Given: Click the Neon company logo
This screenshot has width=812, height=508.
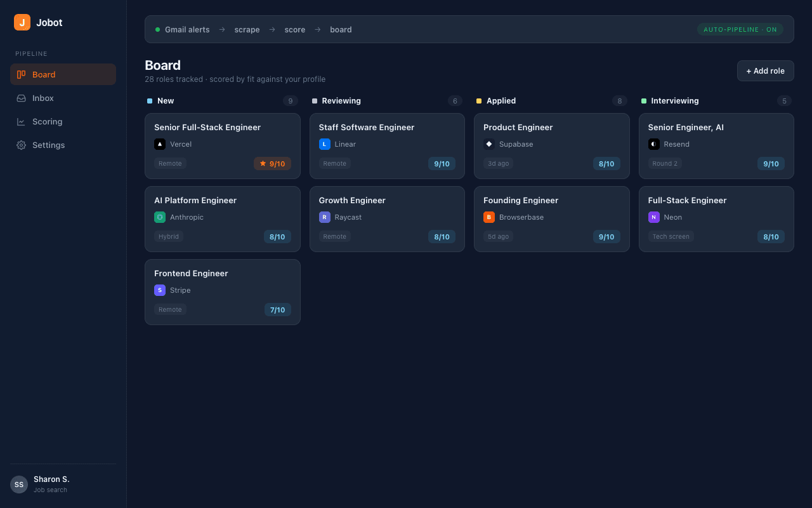Looking at the screenshot, I should [x=654, y=217].
